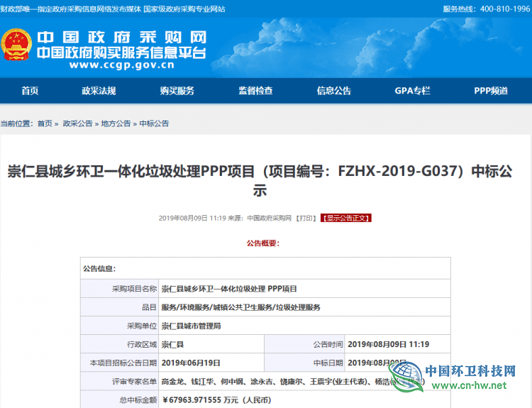Open the 购买服务 navigation tab
Image resolution: width=532 pixels, height=408 pixels.
coord(177,91)
